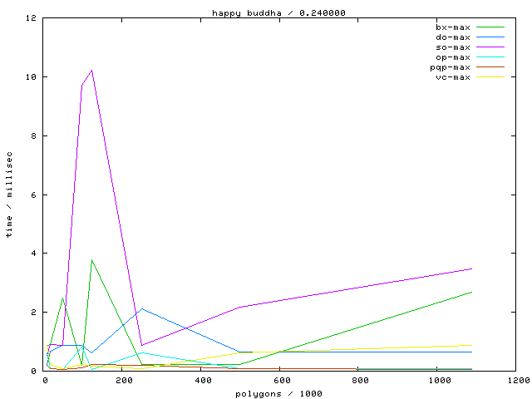The image size is (532, 399).
Task: Click the chart title 'happy buddha / 0.240000'
Action: point(279,12)
